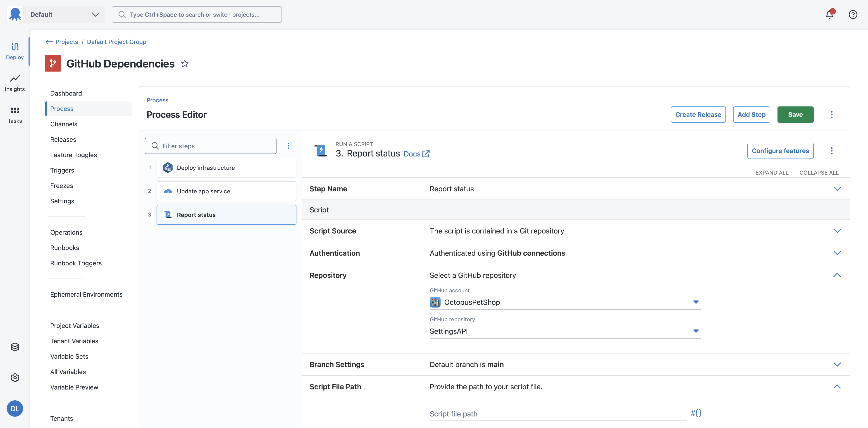This screenshot has width=868, height=428.
Task: Open the Dashboard menu item
Action: tap(66, 93)
